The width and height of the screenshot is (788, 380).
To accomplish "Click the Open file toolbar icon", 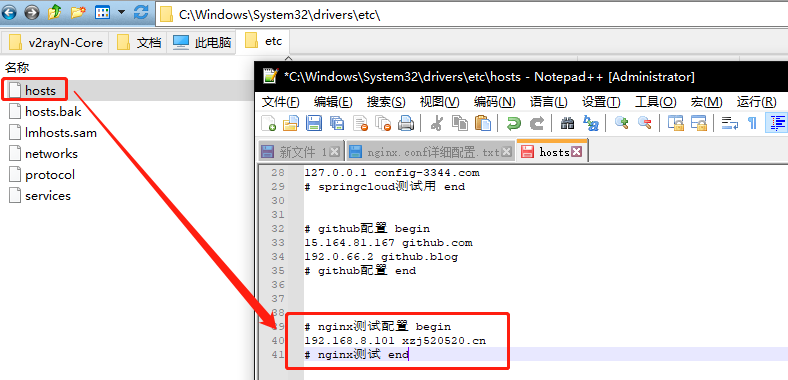I will tap(291, 123).
